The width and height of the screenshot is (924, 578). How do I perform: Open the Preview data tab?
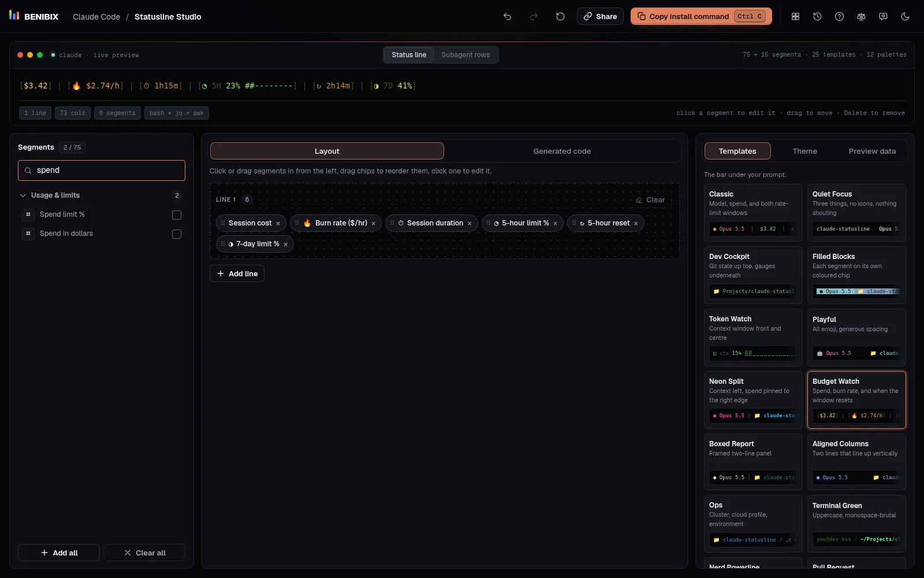pyautogui.click(x=872, y=151)
